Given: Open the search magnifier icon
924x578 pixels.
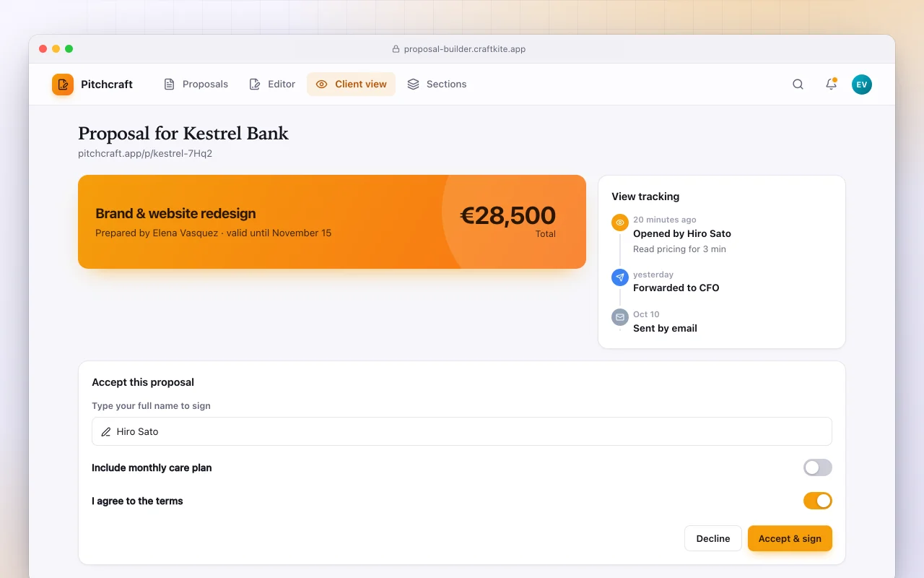Looking at the screenshot, I should click(x=798, y=85).
